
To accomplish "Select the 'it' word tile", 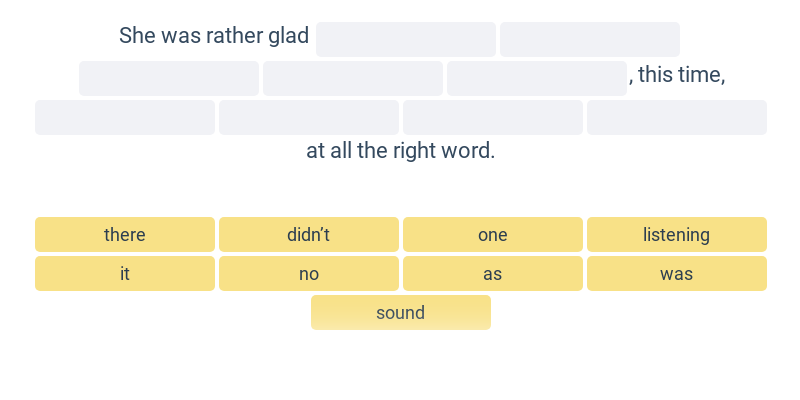I will (x=125, y=273).
